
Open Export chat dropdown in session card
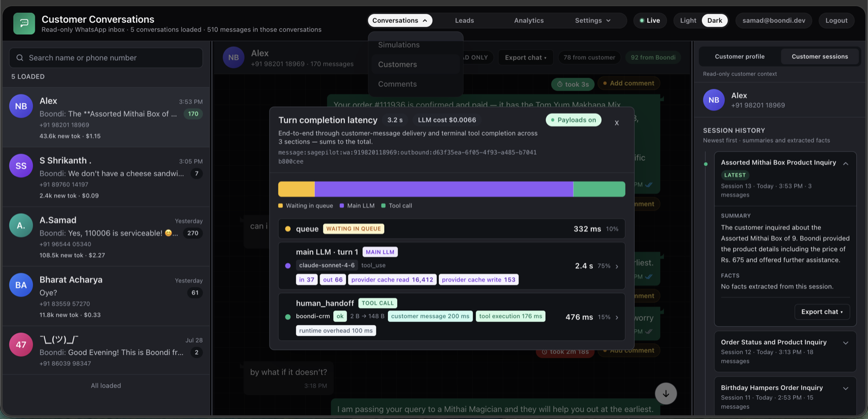click(822, 312)
